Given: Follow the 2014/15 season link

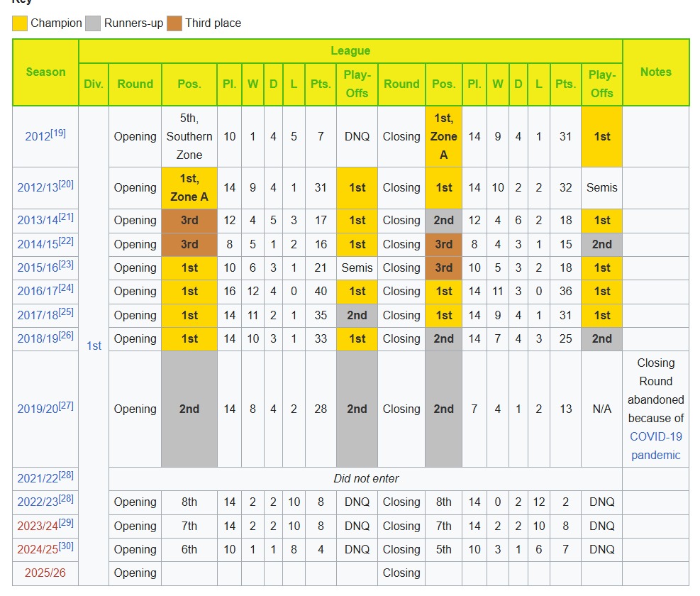Looking at the screenshot, I should pyautogui.click(x=37, y=244).
